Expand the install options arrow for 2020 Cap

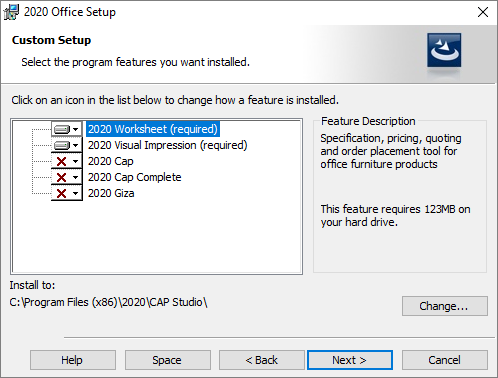click(x=76, y=161)
